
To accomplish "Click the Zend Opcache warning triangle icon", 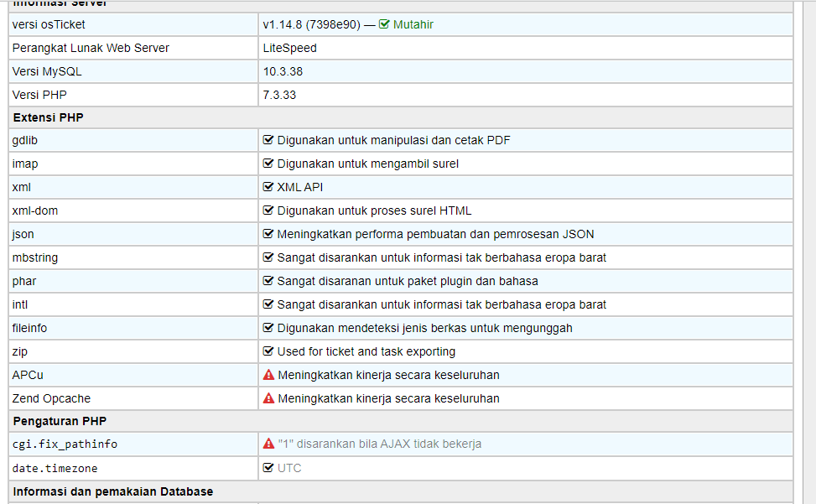I will coord(268,398).
